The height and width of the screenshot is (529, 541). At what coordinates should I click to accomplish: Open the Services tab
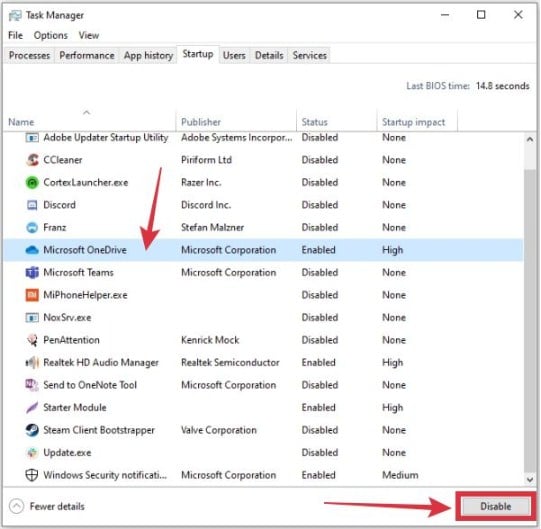(309, 56)
